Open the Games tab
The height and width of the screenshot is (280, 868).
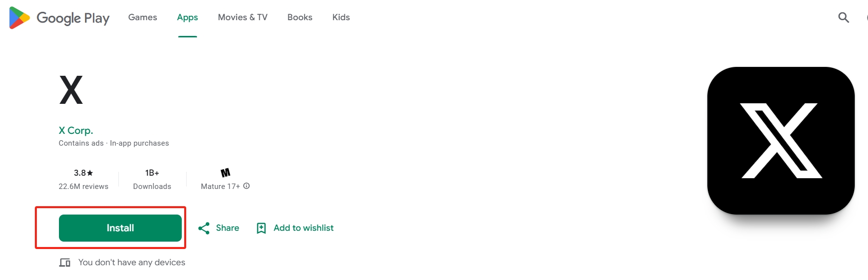142,17
